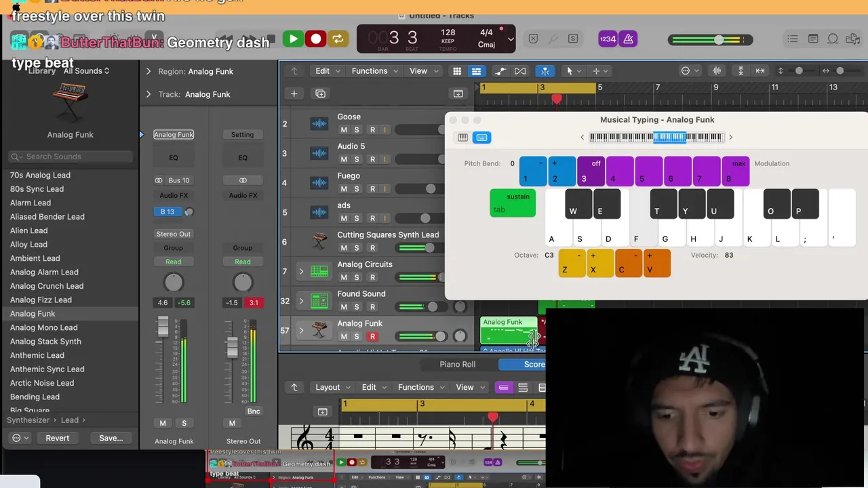The image size is (868, 488).
Task: Click the Setting button on channel strip
Action: click(x=242, y=134)
